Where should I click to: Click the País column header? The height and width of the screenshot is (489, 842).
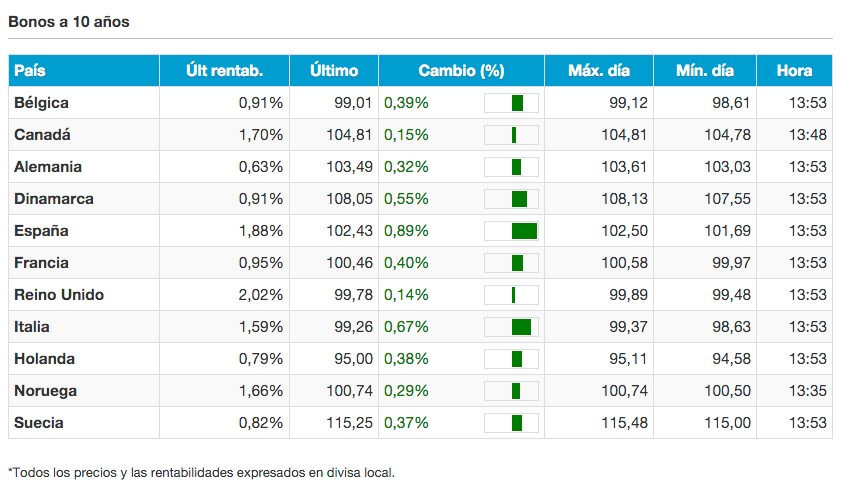(x=30, y=71)
